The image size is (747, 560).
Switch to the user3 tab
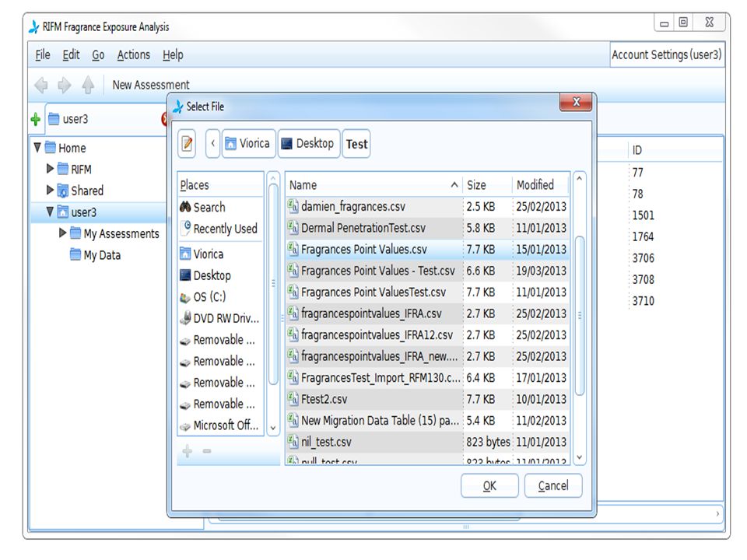point(105,119)
